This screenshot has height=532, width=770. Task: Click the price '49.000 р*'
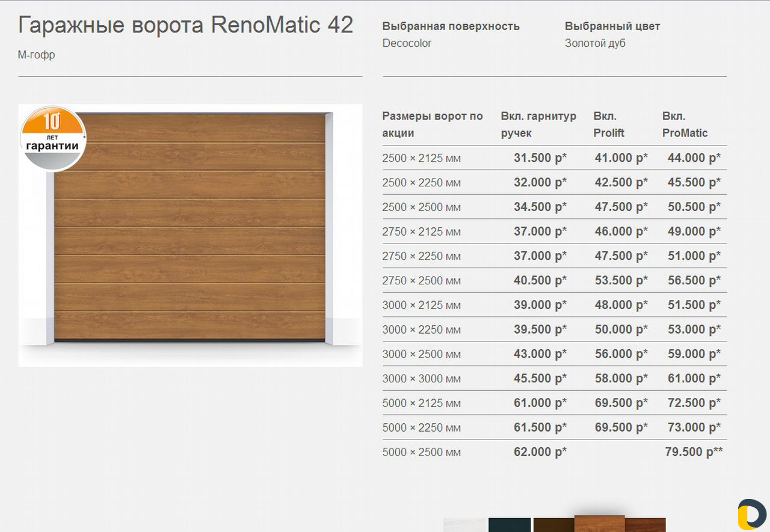pyautogui.click(x=694, y=231)
